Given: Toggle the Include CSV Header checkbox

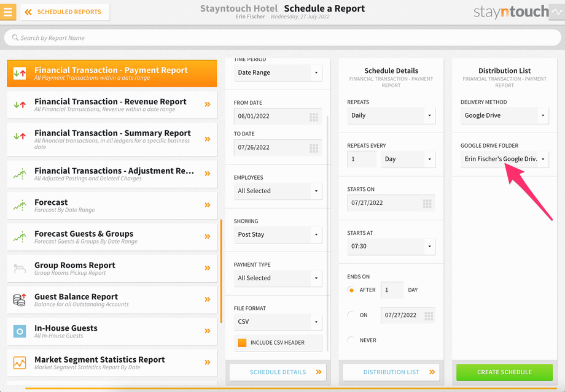Looking at the screenshot, I should point(242,343).
